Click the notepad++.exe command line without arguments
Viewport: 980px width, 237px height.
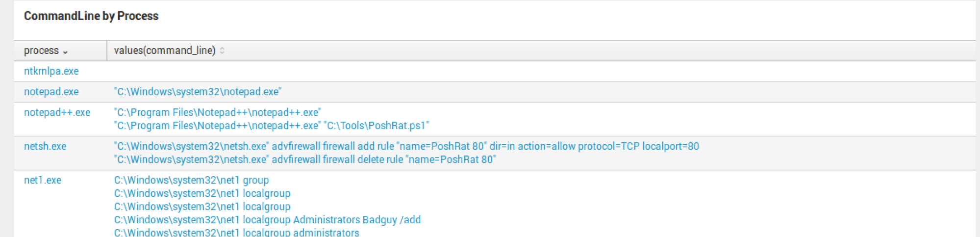[x=217, y=112]
